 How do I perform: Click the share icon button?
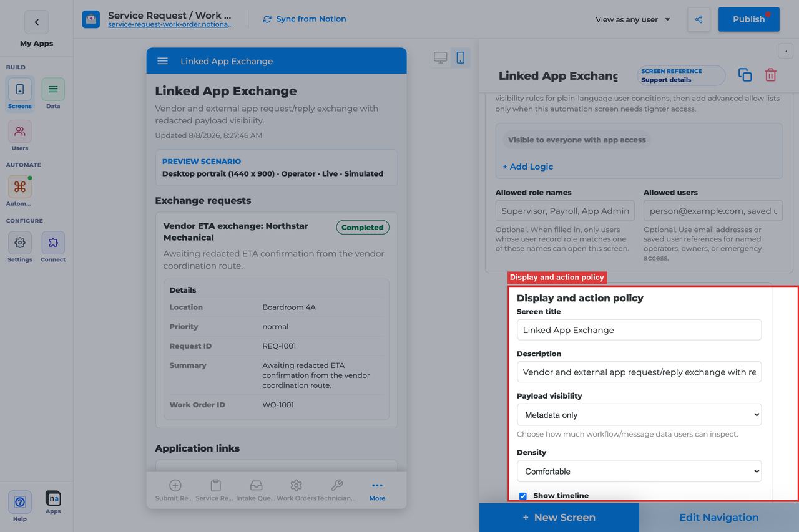tap(699, 19)
